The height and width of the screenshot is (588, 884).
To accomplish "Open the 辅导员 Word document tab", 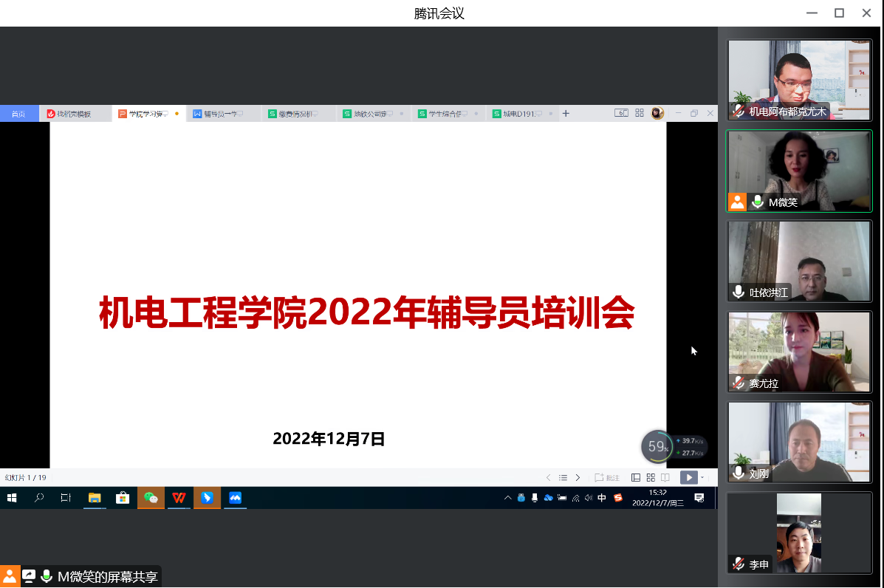I will tap(216, 114).
